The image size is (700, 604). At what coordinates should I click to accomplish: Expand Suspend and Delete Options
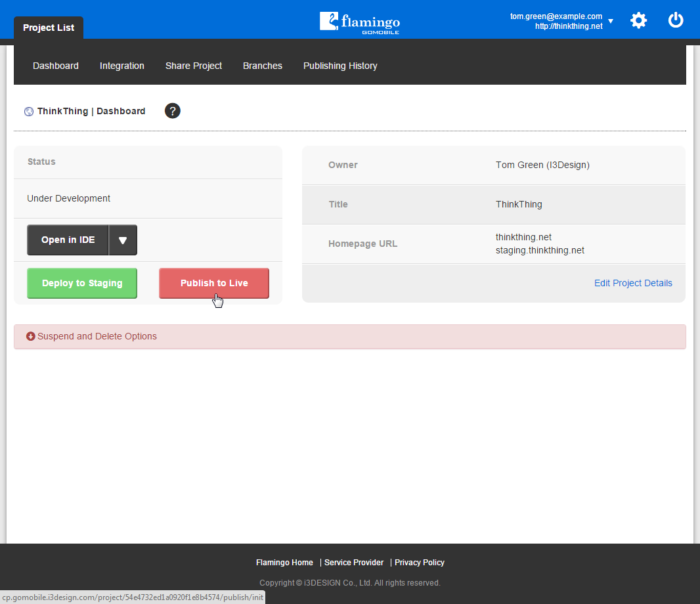349,337
